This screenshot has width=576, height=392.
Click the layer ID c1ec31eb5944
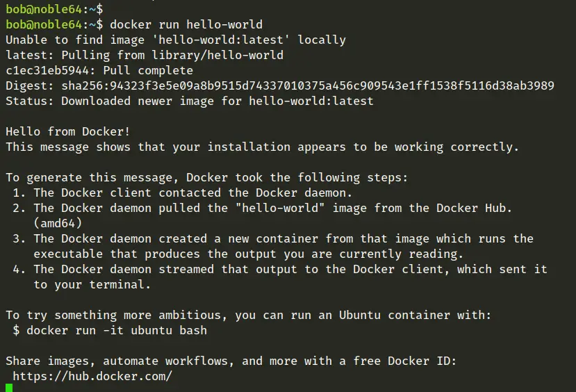47,70
